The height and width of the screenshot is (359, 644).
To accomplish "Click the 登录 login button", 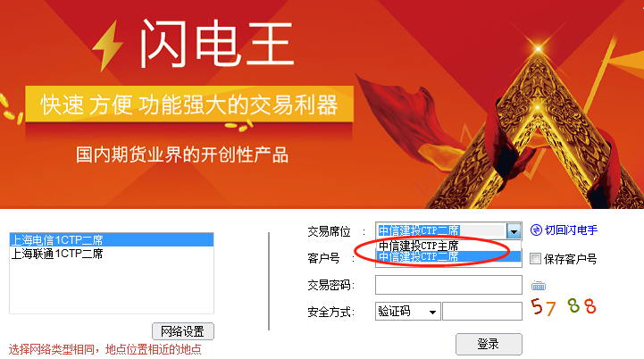I will [489, 344].
